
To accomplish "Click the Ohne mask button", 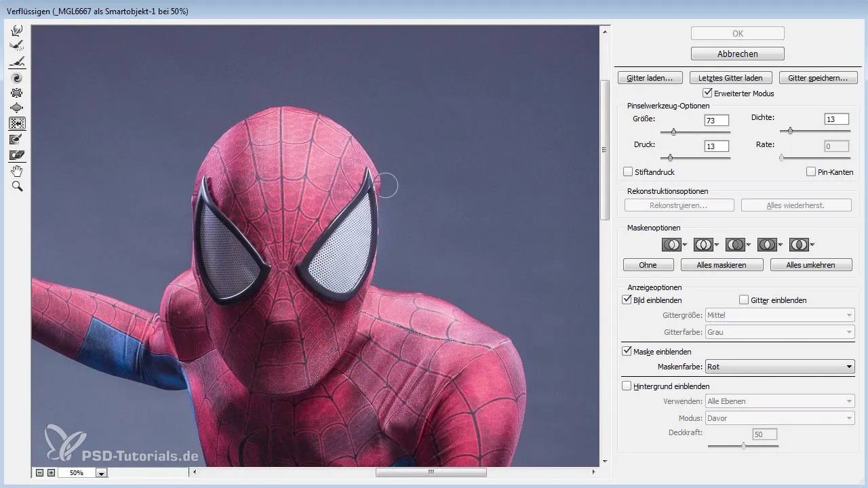I will tap(648, 265).
